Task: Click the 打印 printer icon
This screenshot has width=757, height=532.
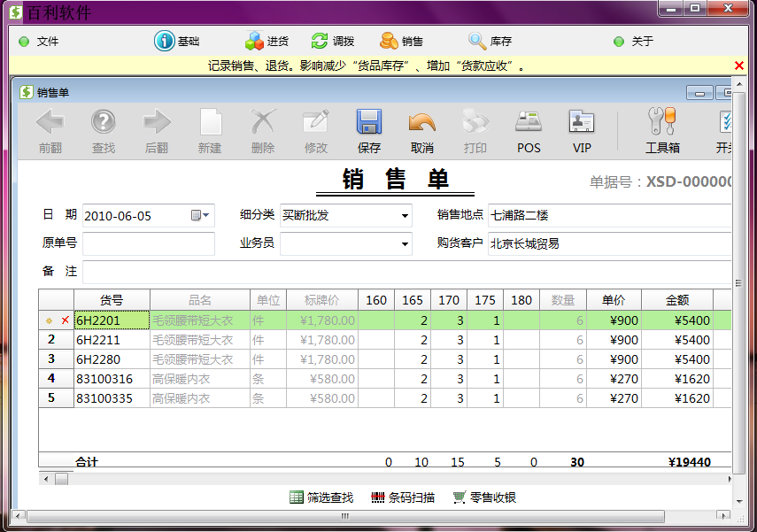Action: (475, 121)
